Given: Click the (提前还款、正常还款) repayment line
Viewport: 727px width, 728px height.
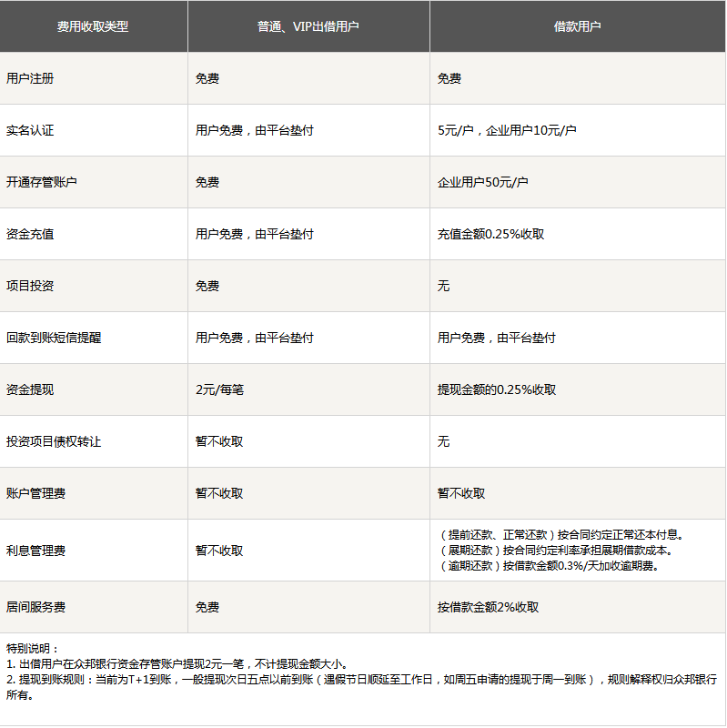Looking at the screenshot, I should 560,535.
